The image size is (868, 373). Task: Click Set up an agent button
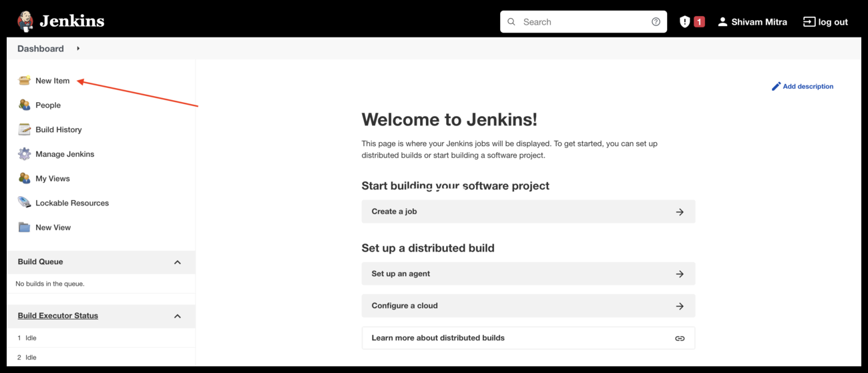(x=528, y=274)
